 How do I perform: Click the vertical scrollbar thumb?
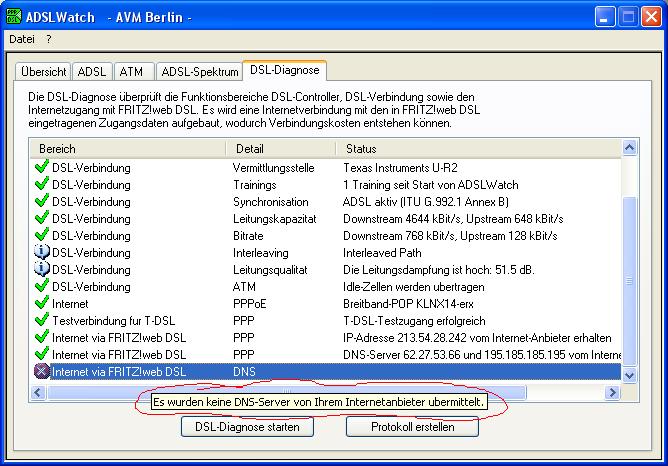[x=630, y=281]
